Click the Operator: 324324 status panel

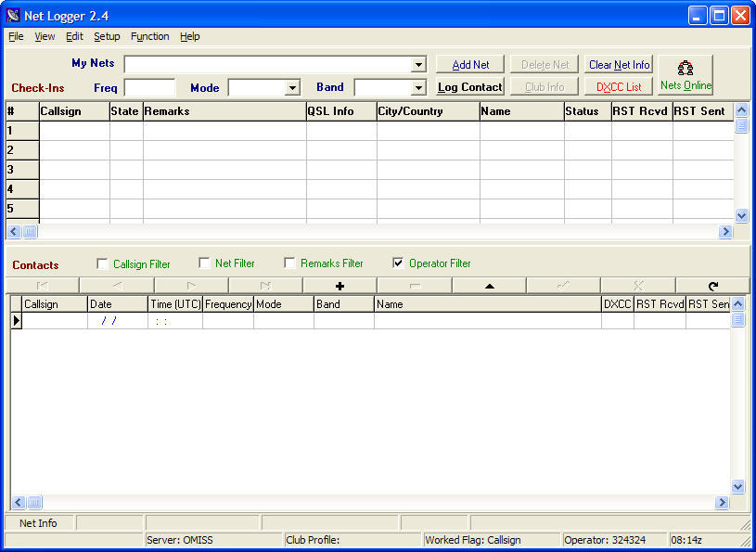(615, 540)
